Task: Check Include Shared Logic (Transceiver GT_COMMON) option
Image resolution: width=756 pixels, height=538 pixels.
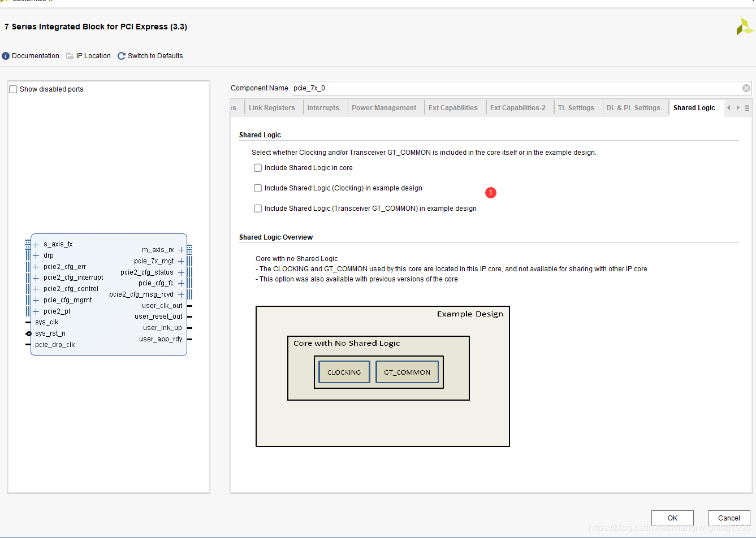Action: point(258,209)
